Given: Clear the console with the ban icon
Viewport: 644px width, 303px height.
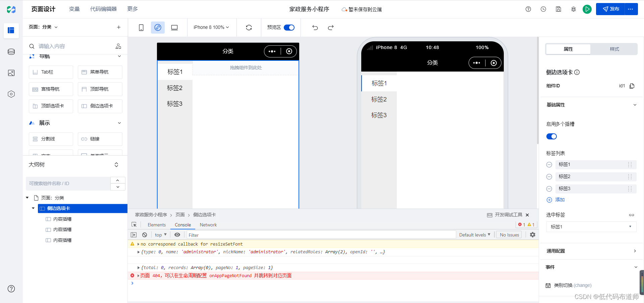Looking at the screenshot, I should pos(145,235).
